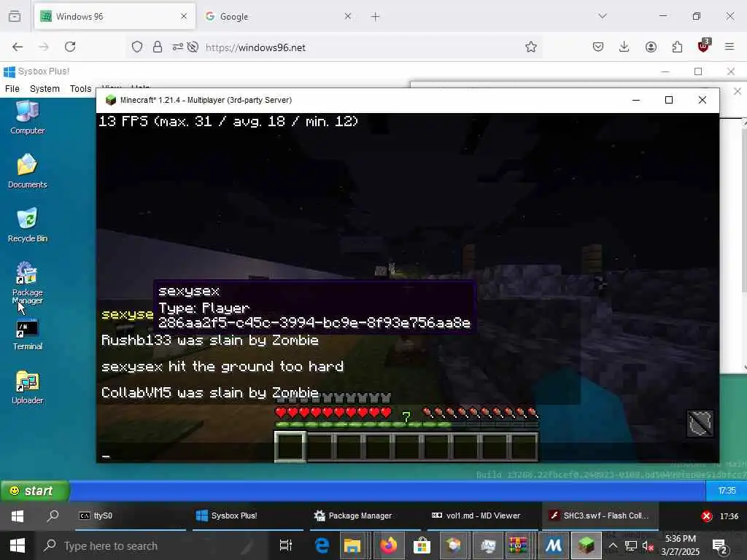Click inner Windows logo start button
The image size is (747, 560).
tap(18, 516)
